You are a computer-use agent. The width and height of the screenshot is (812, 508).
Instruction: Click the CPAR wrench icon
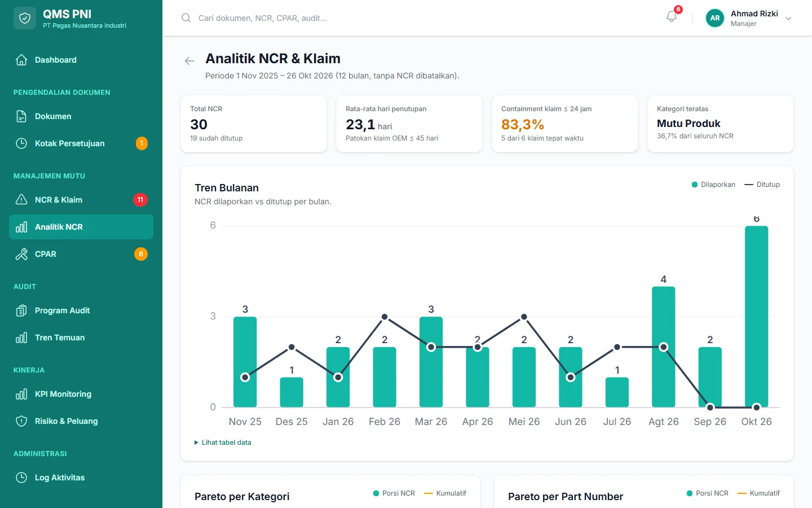coord(21,254)
